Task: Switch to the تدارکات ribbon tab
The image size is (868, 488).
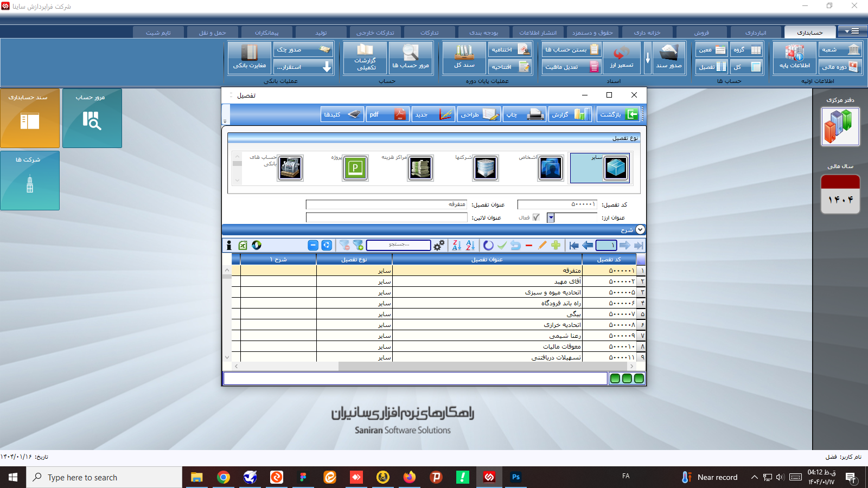Action: pos(430,32)
